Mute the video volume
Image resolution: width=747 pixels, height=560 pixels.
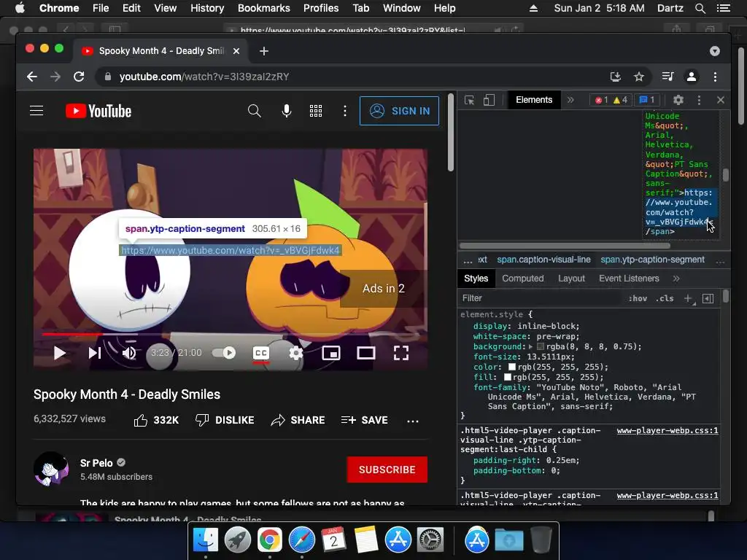click(129, 353)
